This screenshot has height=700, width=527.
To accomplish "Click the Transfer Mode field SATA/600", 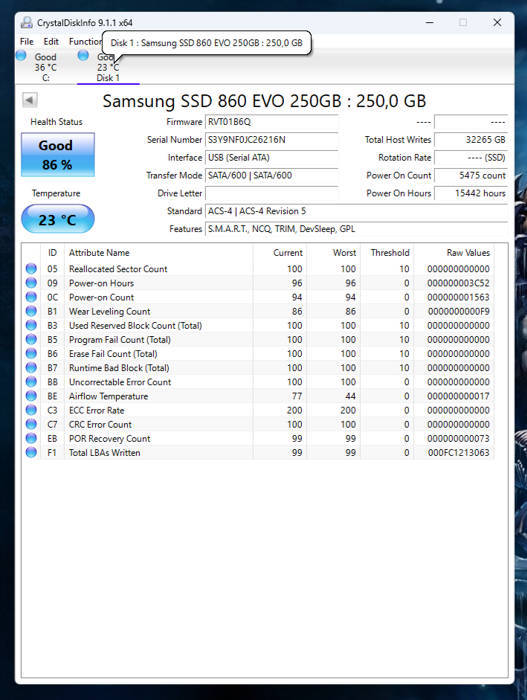I will (271, 175).
